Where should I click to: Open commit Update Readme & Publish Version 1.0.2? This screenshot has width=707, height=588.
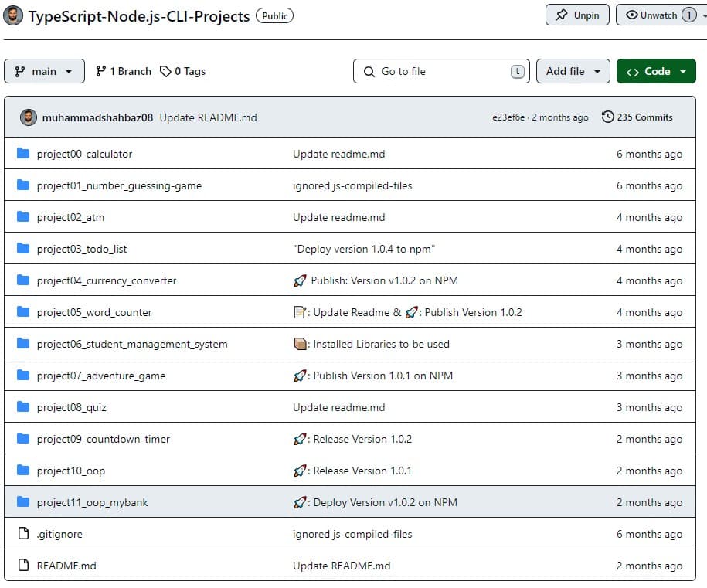point(408,312)
